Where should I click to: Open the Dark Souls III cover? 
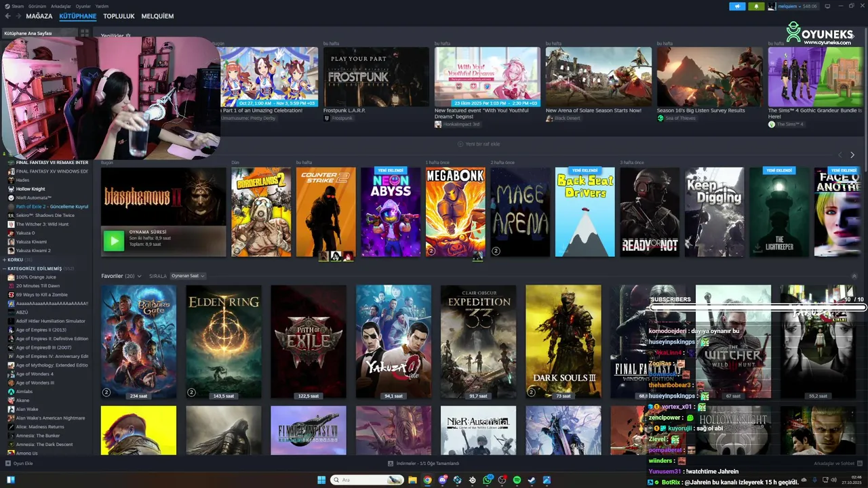[x=564, y=342]
